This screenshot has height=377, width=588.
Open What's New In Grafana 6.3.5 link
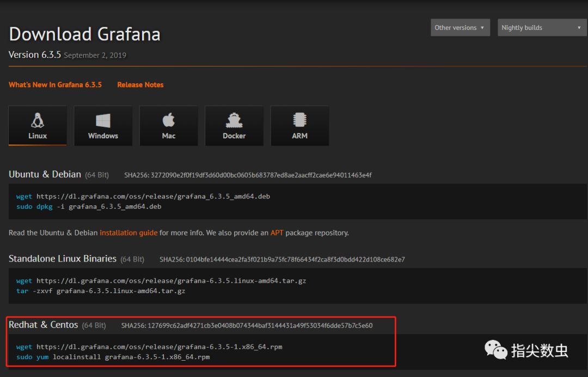coord(55,85)
